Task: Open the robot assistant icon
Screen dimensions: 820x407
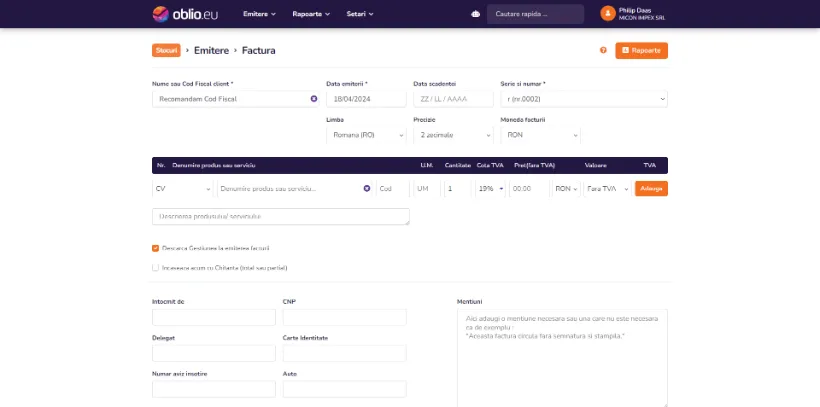Action: (x=475, y=14)
